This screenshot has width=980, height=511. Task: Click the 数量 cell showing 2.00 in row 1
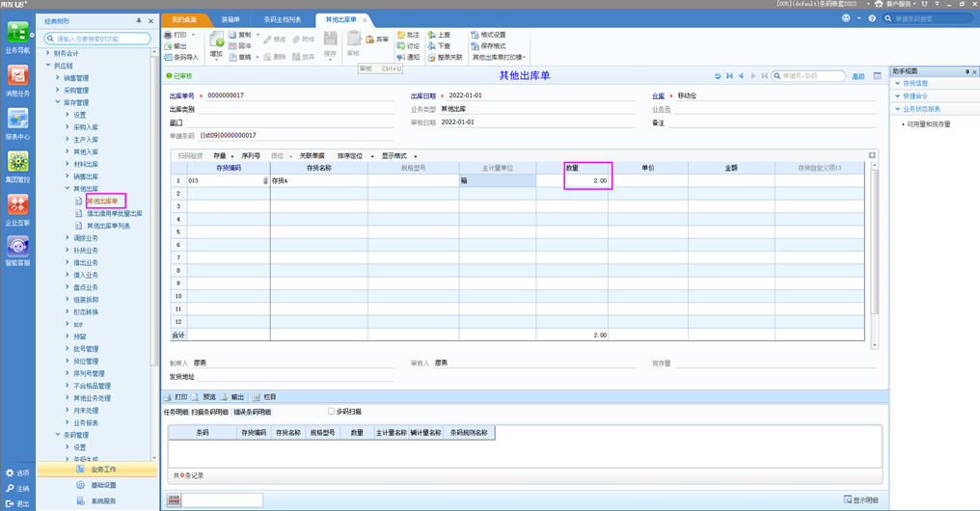(572, 180)
